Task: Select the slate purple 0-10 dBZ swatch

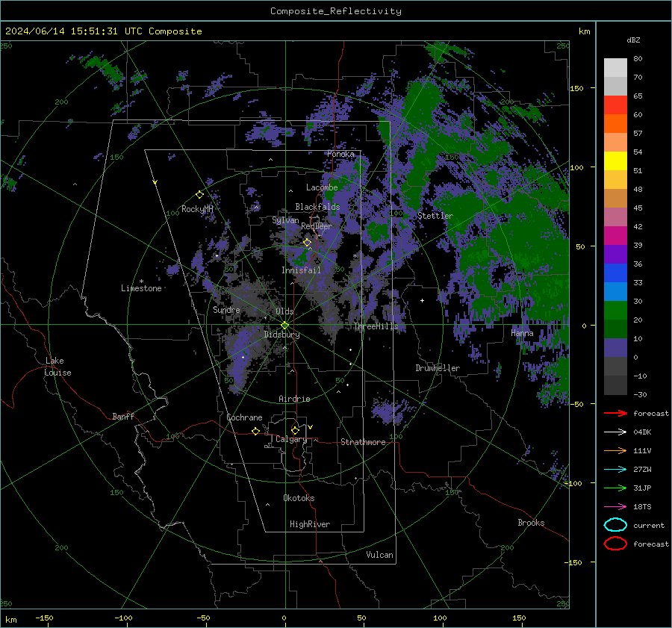Action: [x=615, y=348]
